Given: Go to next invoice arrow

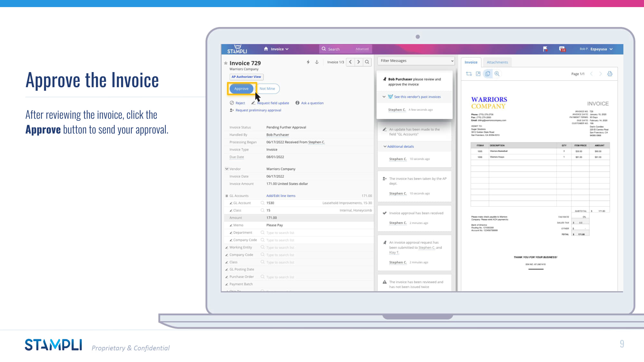Looking at the screenshot, I should [x=358, y=62].
